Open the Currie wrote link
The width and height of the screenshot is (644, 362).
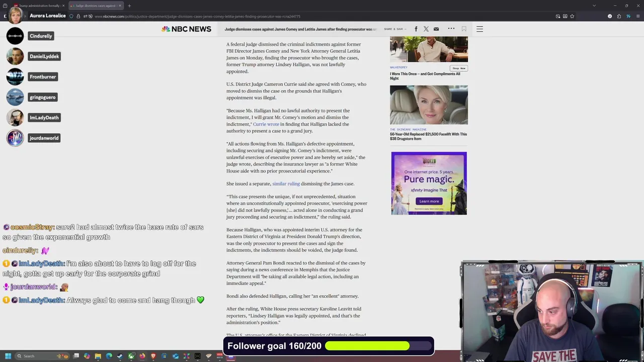click(x=266, y=124)
